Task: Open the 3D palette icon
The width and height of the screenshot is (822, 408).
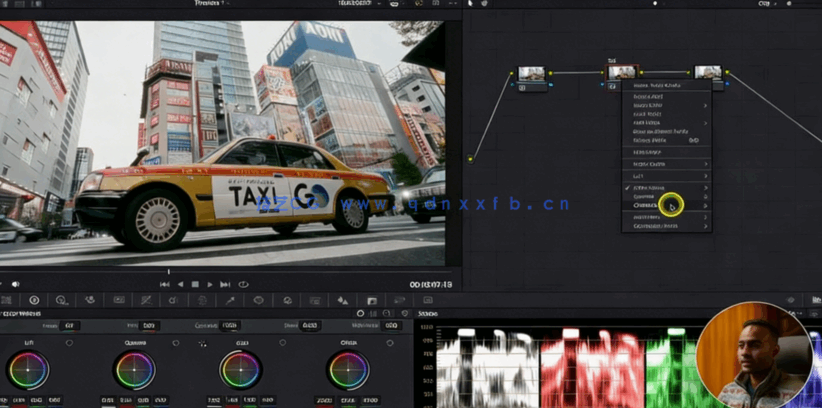Action: click(428, 300)
